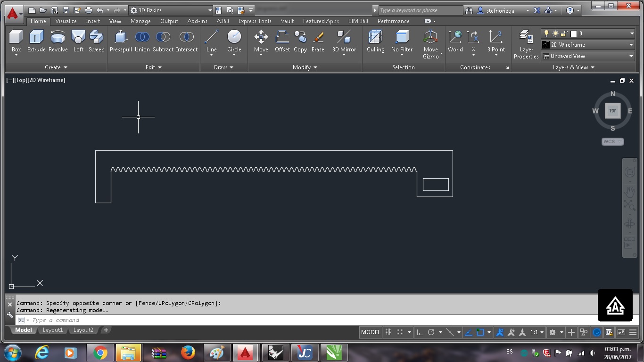Activate the Presspull tool
Image resolution: width=644 pixels, height=362 pixels.
click(121, 41)
